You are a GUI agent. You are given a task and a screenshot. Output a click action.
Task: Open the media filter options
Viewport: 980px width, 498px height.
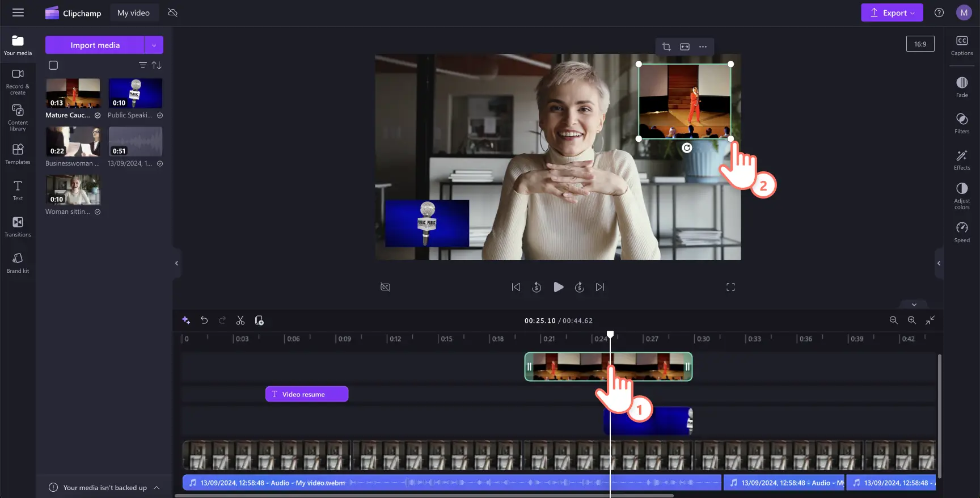click(143, 65)
